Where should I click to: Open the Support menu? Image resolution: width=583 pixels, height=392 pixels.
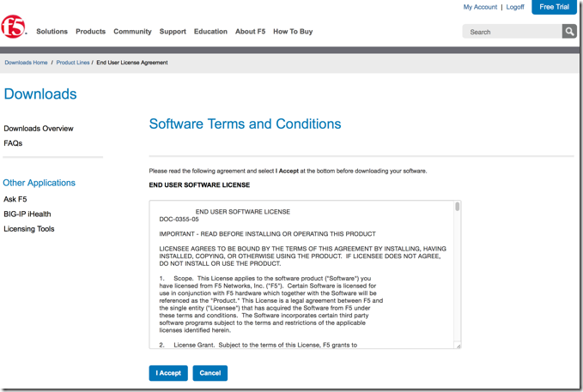pyautogui.click(x=173, y=32)
